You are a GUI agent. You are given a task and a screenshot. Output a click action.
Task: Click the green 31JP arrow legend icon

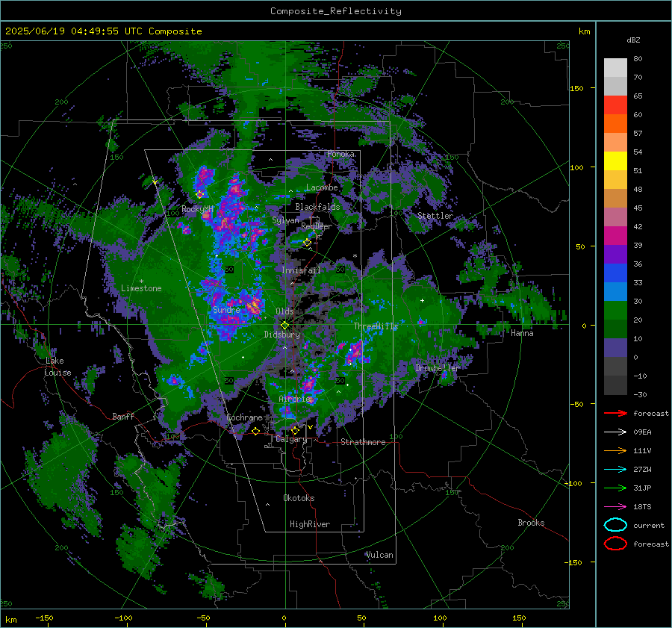(x=615, y=488)
